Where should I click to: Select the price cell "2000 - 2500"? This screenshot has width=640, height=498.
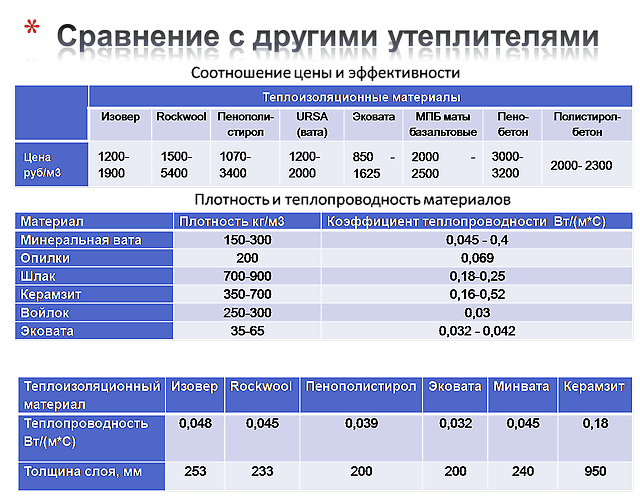443,165
